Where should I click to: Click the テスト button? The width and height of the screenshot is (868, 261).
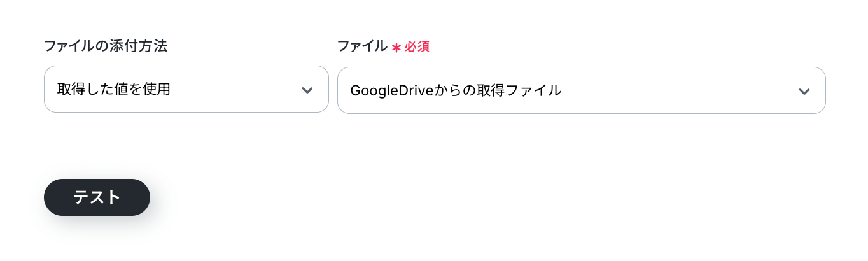point(97,197)
